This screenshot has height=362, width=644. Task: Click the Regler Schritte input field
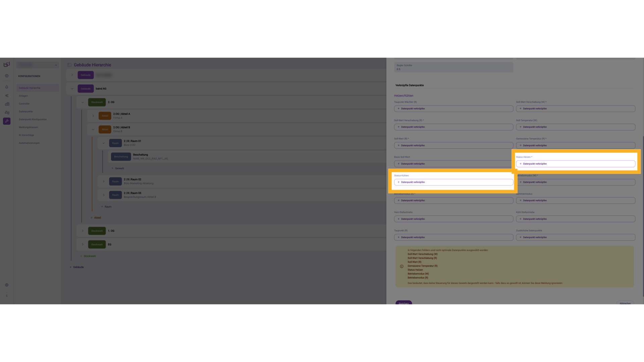click(x=453, y=67)
